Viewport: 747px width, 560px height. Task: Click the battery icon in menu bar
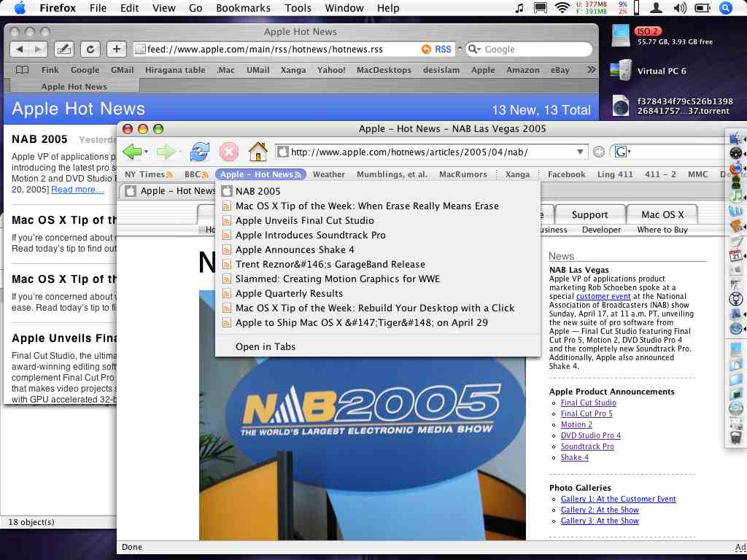coord(703,8)
